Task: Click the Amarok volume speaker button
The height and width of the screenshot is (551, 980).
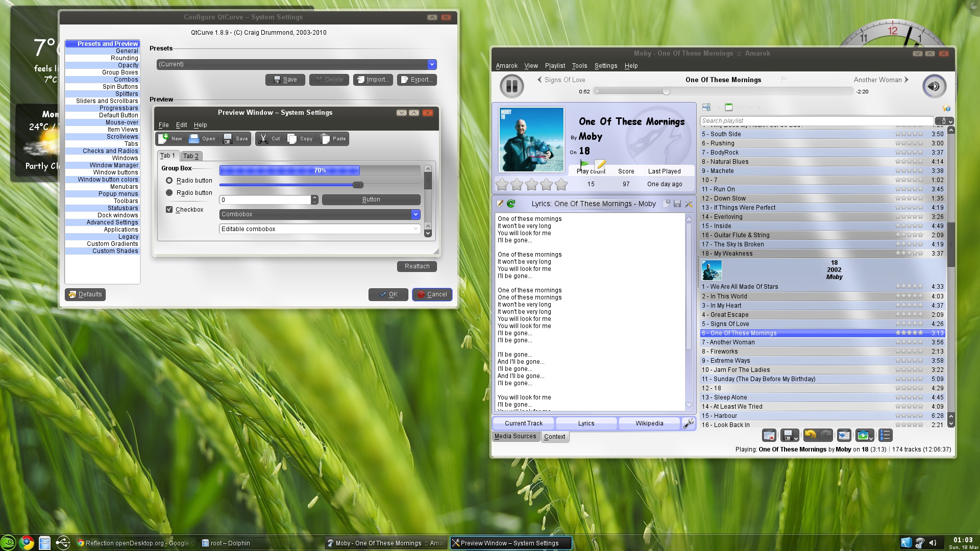Action: (934, 86)
